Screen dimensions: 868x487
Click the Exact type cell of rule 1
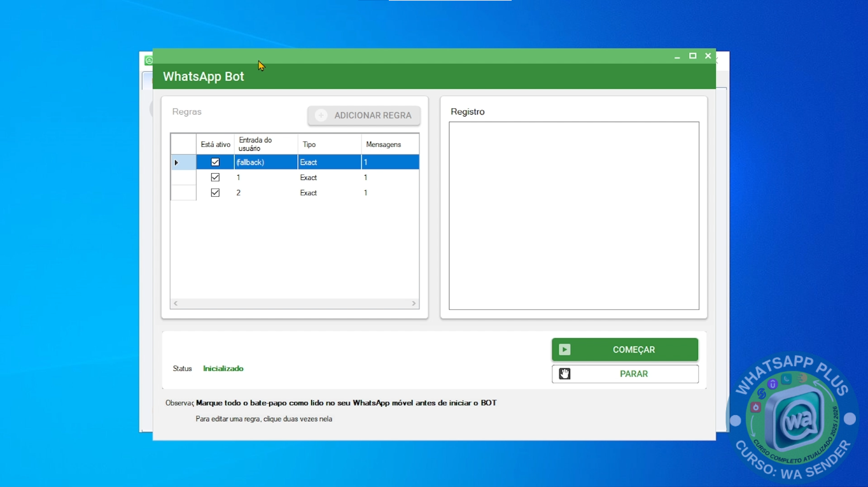point(330,178)
